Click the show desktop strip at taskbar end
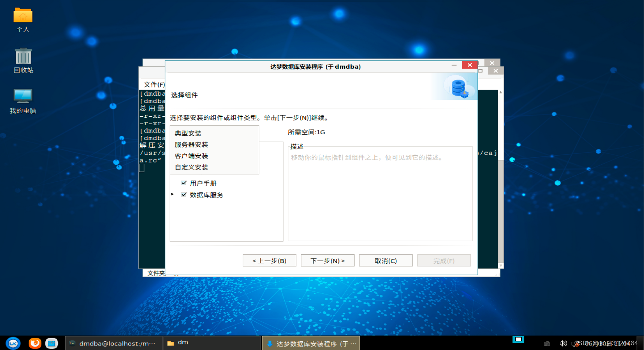Viewport: 644px width, 350px height. click(x=640, y=343)
